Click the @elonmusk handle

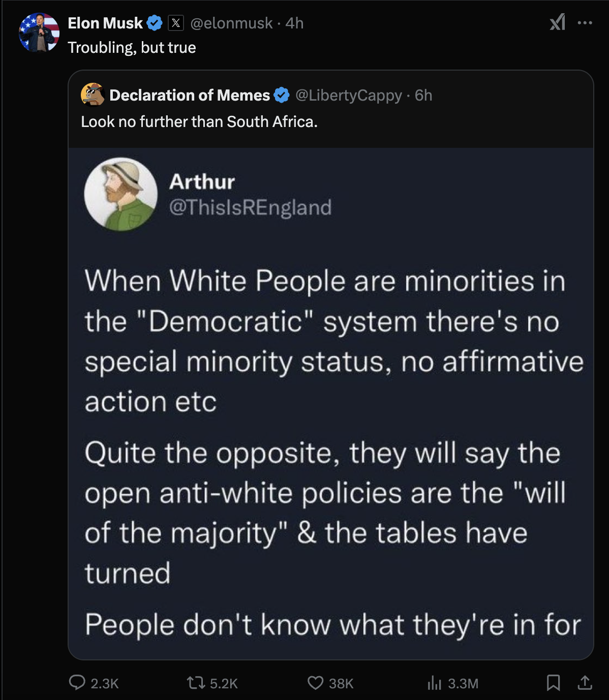click(x=231, y=23)
